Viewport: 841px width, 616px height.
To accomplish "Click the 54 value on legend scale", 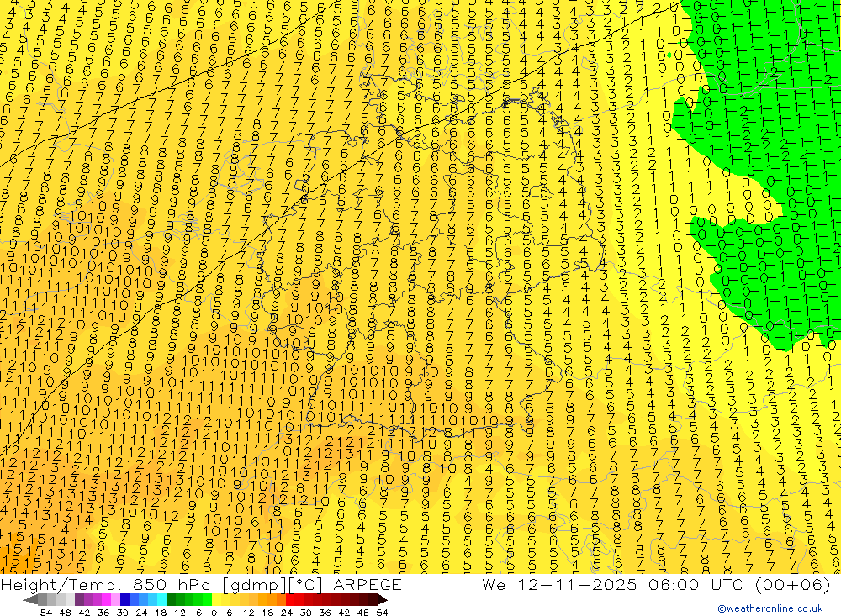I will click(382, 613).
